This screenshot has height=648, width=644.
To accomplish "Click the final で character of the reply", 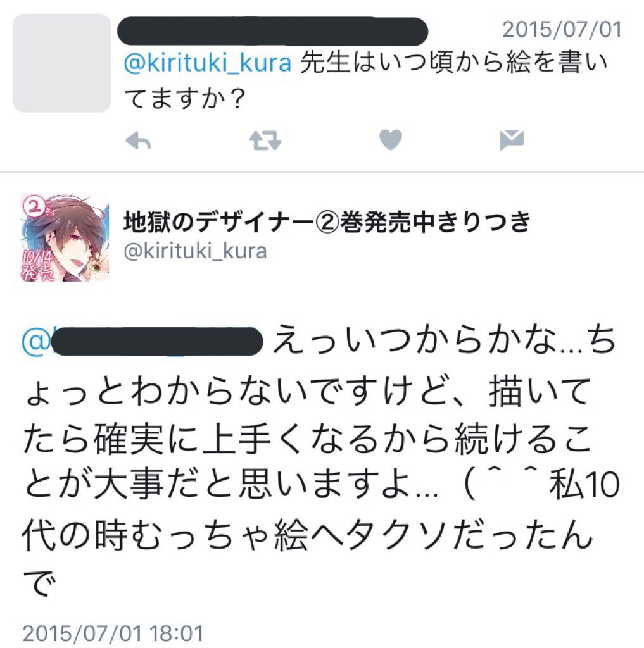I will [39, 583].
